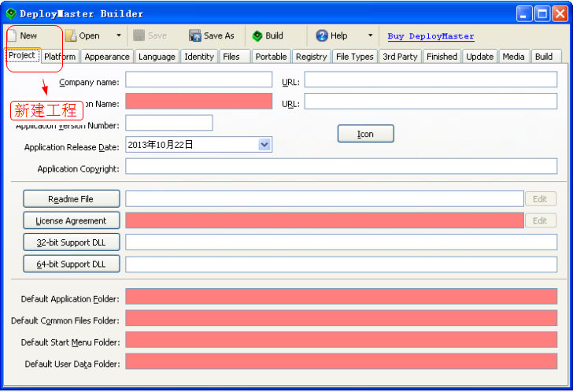573x392 pixels.
Task: Select the Project tab
Action: pos(22,55)
